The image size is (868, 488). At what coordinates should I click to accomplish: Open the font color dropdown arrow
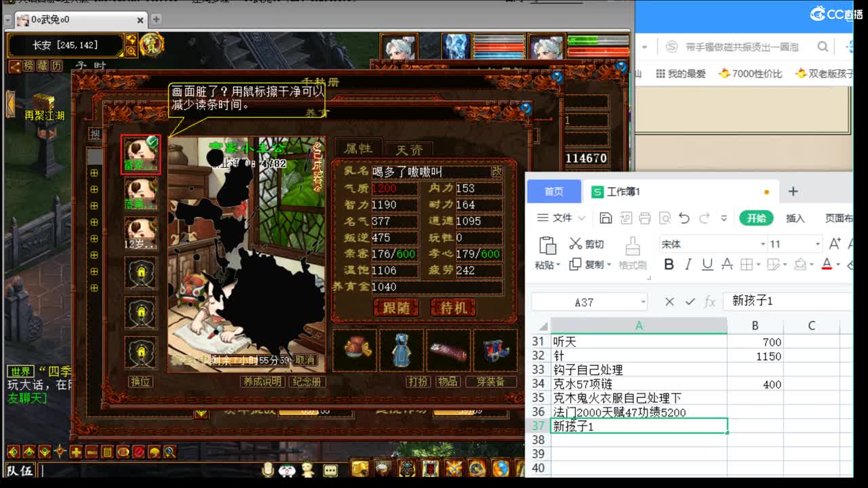click(x=838, y=265)
